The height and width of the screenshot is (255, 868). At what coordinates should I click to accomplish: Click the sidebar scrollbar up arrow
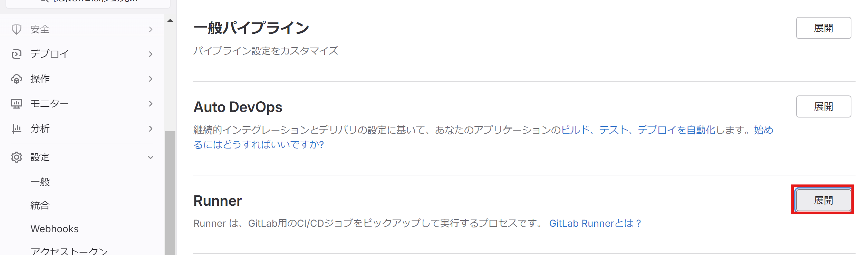[x=170, y=20]
